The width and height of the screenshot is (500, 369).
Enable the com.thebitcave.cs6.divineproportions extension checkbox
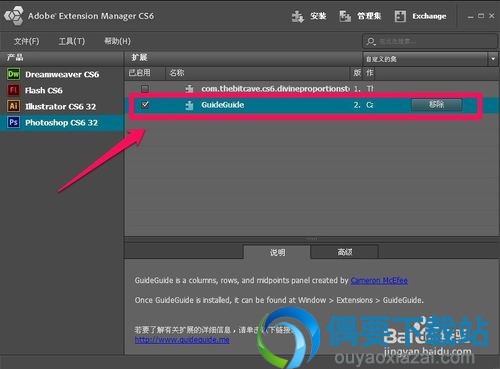[x=145, y=89]
